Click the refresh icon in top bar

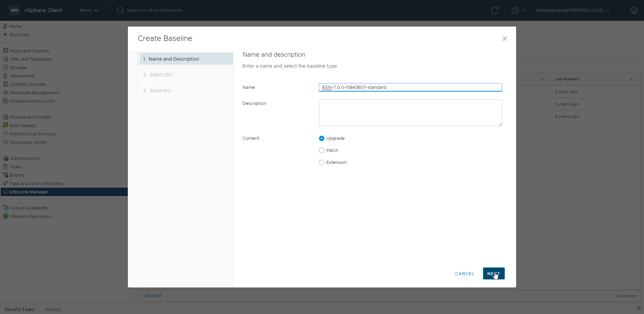494,10
